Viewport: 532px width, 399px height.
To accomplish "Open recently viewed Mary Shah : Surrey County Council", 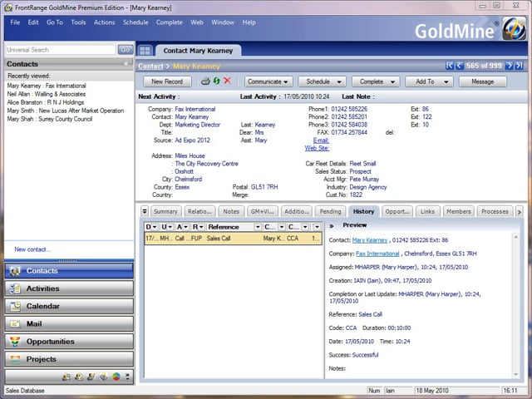I will click(x=50, y=119).
